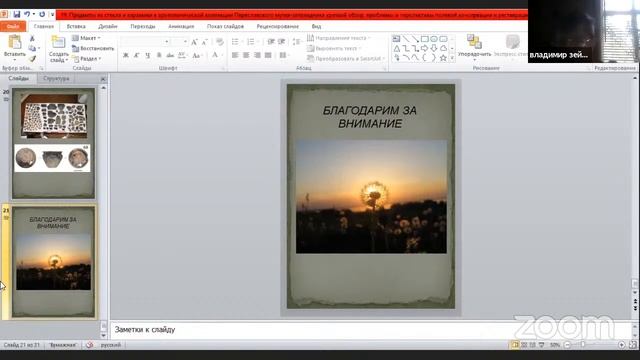Viewport: 640px width, 360px height.
Task: Open the font name dropdown
Action: pyautogui.click(x=167, y=42)
